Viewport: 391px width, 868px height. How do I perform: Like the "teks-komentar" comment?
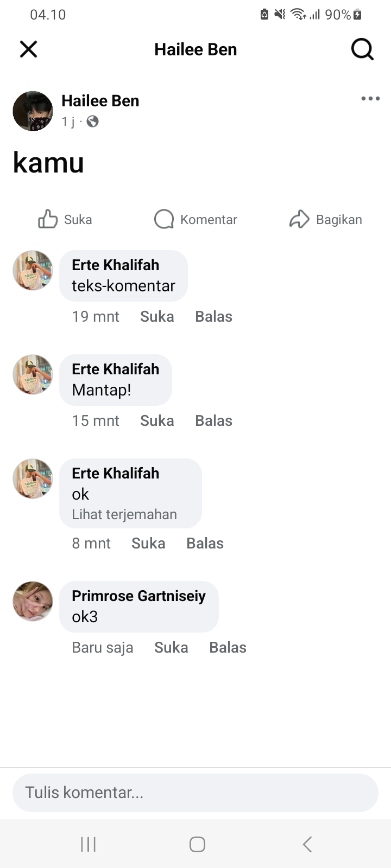click(x=157, y=317)
